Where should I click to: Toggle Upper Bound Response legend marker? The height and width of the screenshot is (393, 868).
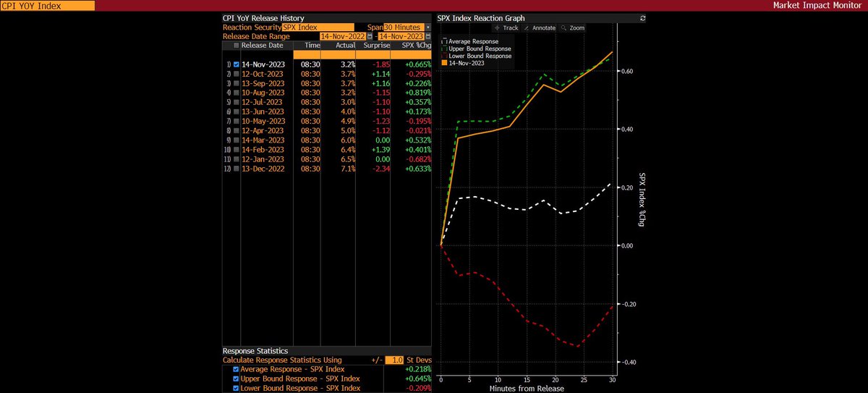443,48
